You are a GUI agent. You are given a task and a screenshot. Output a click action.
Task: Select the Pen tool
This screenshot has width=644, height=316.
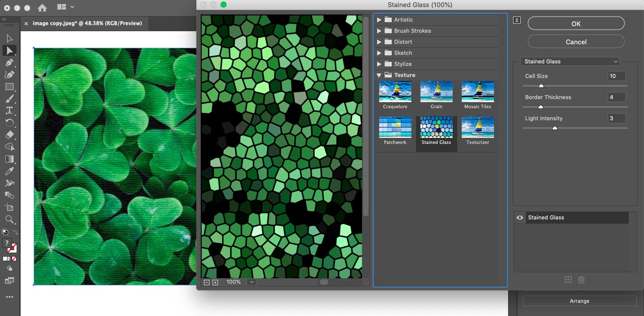(x=9, y=62)
